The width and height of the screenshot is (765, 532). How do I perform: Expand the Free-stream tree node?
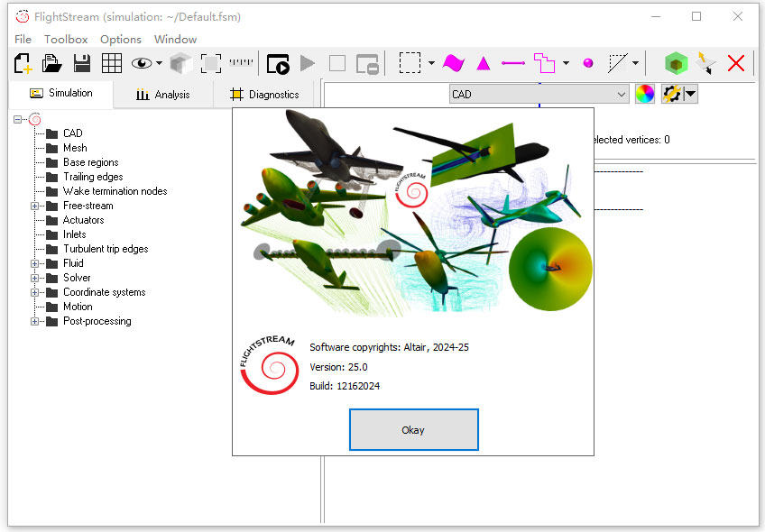(34, 206)
